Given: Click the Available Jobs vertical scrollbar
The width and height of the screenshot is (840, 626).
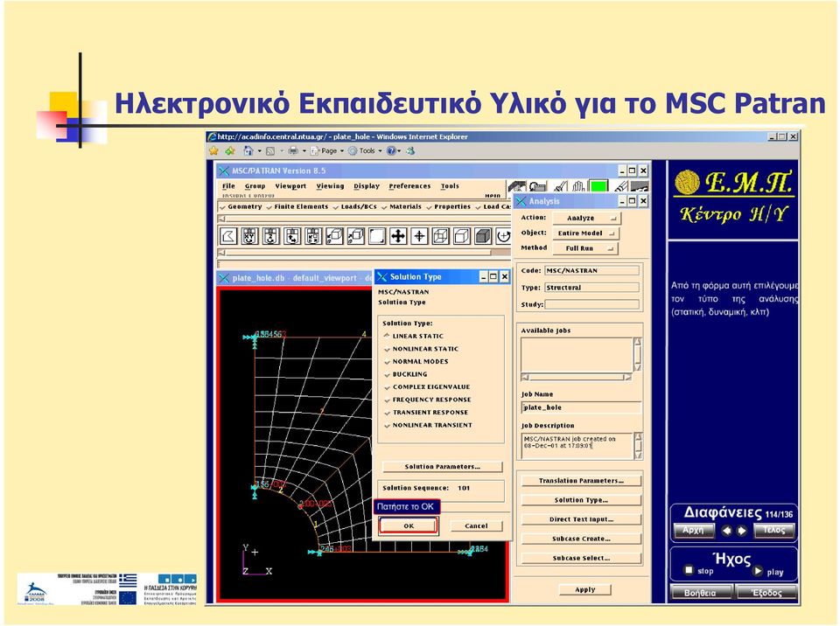Looking at the screenshot, I should (x=638, y=354).
